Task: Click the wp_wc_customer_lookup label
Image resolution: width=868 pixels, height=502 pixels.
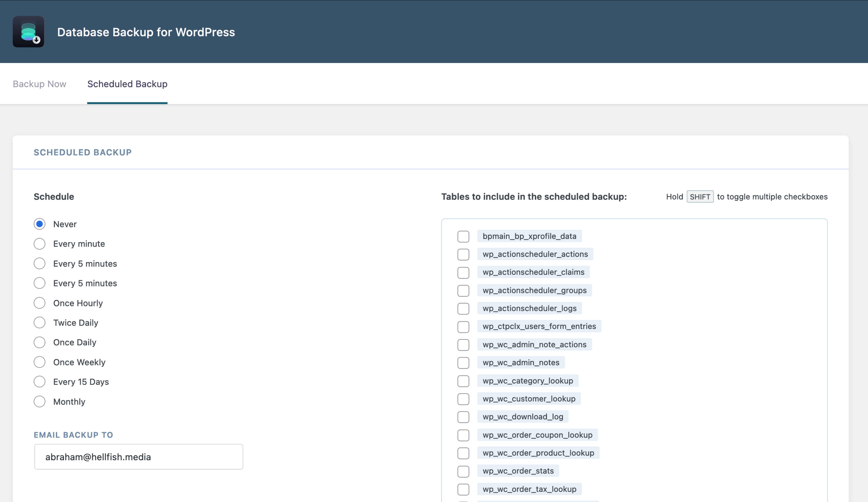Action: (x=529, y=398)
